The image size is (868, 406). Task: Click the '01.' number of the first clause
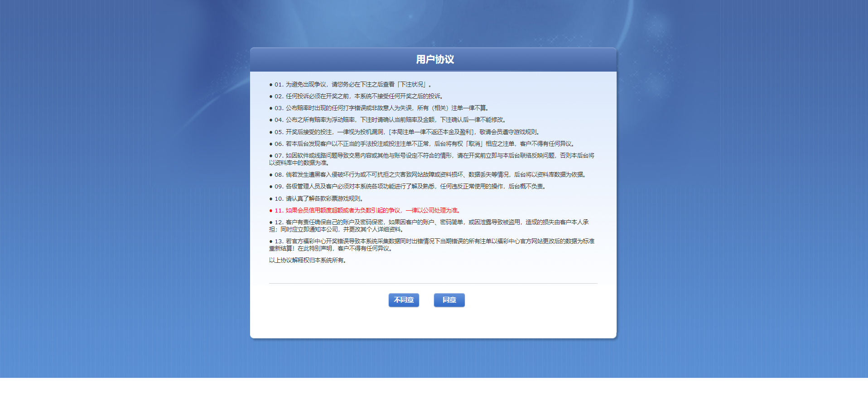[279, 85]
